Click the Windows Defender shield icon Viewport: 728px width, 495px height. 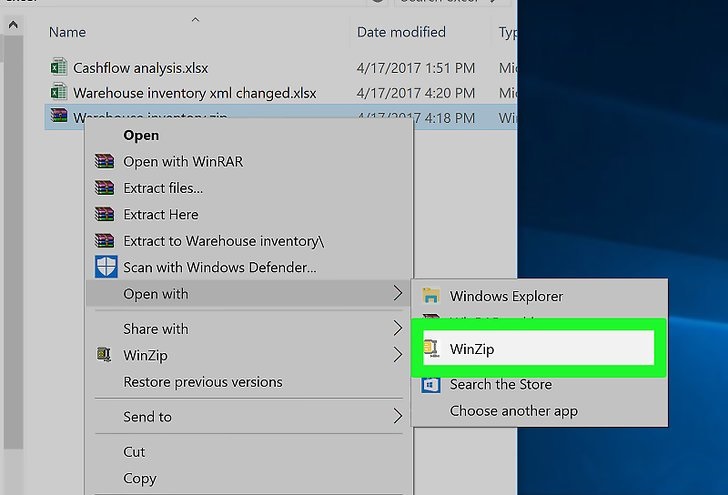(106, 267)
